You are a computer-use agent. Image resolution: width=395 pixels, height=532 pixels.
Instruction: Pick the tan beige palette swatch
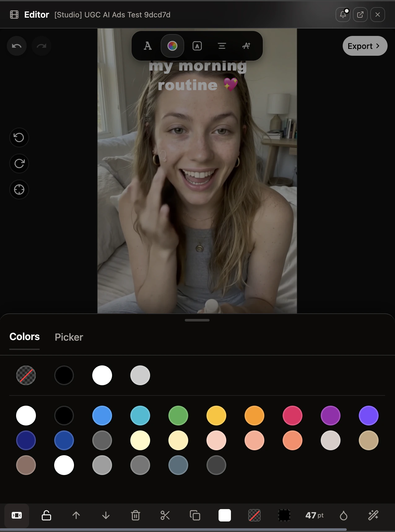[x=369, y=440]
